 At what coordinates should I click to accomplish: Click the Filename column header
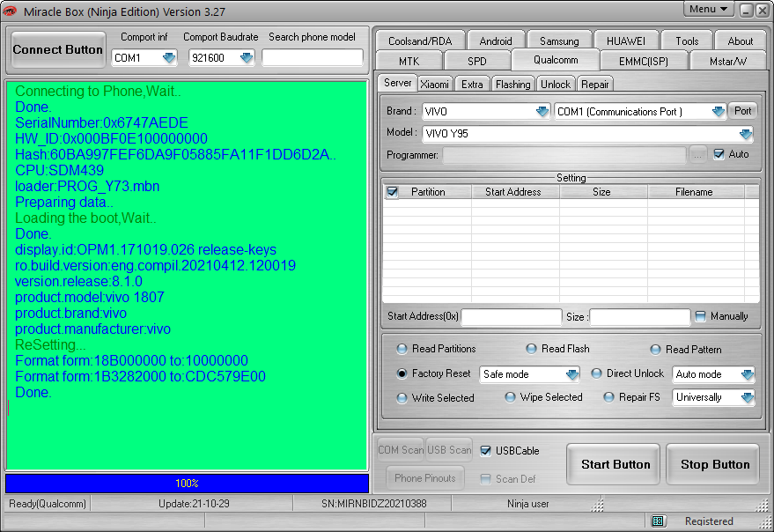click(696, 192)
